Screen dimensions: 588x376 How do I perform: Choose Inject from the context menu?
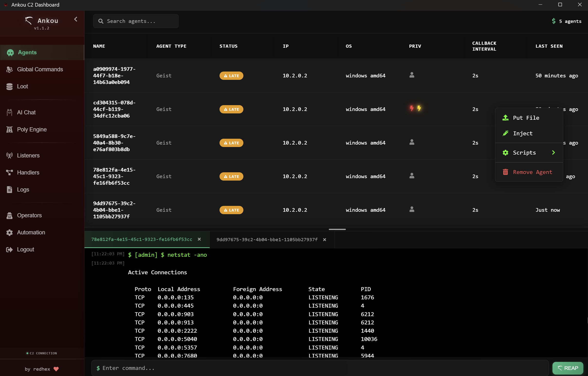[x=523, y=133]
